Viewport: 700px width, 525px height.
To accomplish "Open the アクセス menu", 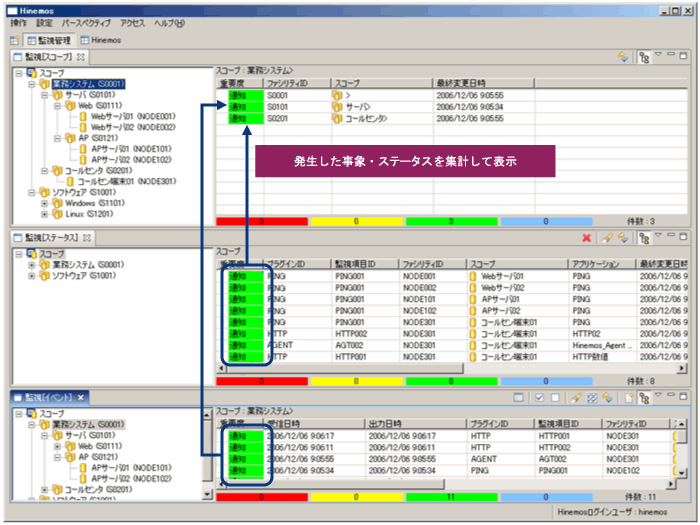I will click(x=133, y=23).
